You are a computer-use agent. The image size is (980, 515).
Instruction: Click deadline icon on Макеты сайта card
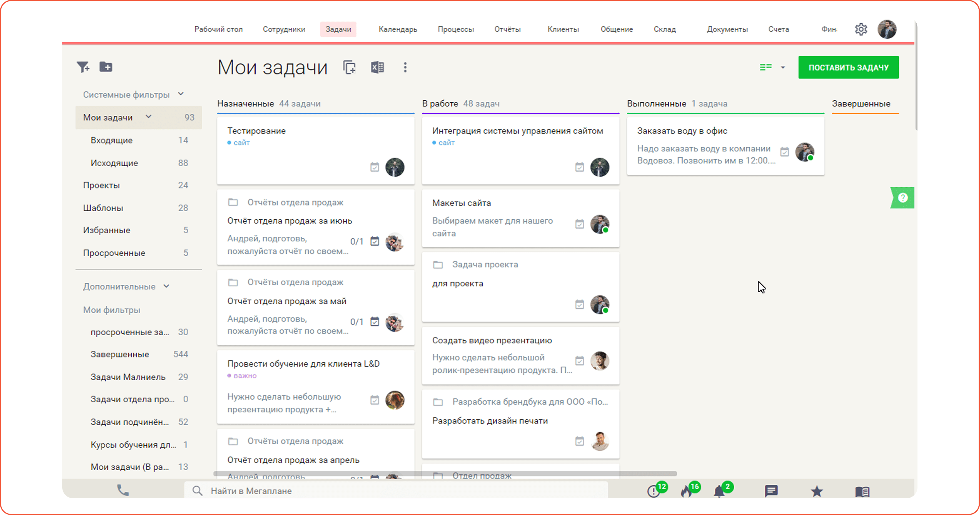(579, 224)
